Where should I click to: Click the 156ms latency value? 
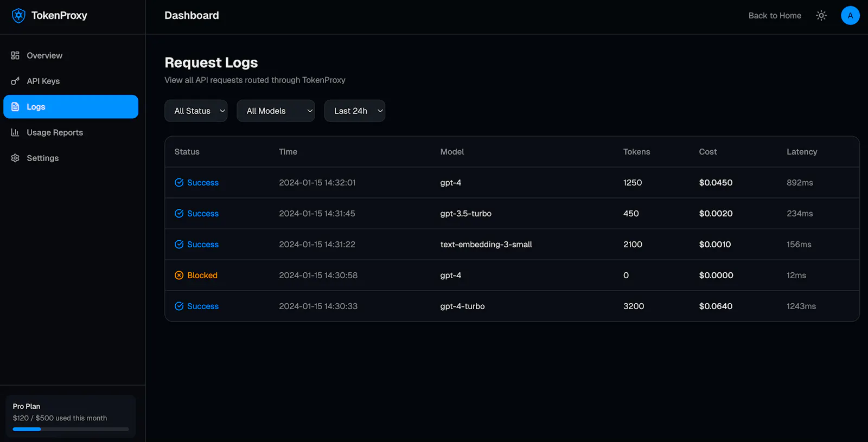click(799, 245)
